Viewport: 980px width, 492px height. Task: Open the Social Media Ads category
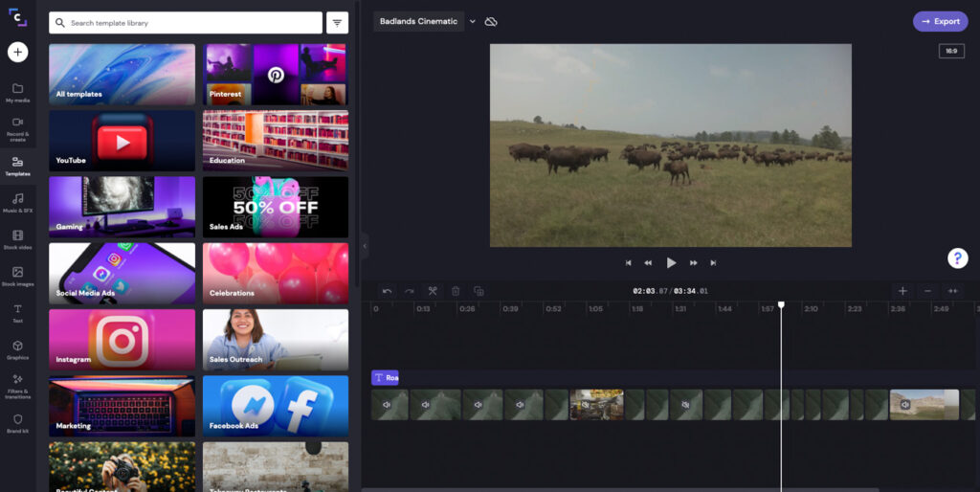(122, 273)
